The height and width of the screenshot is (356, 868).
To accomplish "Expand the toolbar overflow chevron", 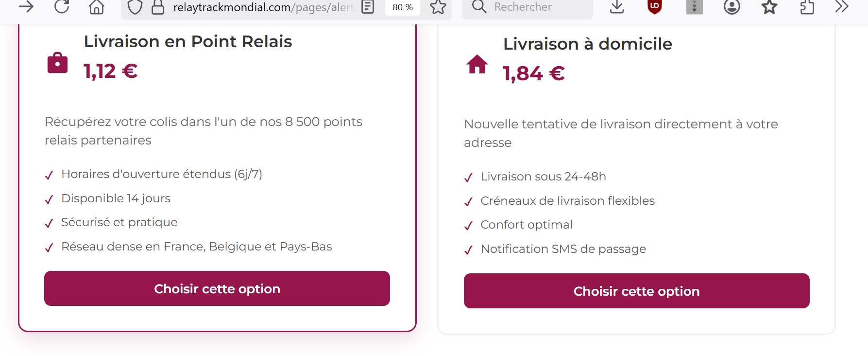I will pyautogui.click(x=842, y=7).
